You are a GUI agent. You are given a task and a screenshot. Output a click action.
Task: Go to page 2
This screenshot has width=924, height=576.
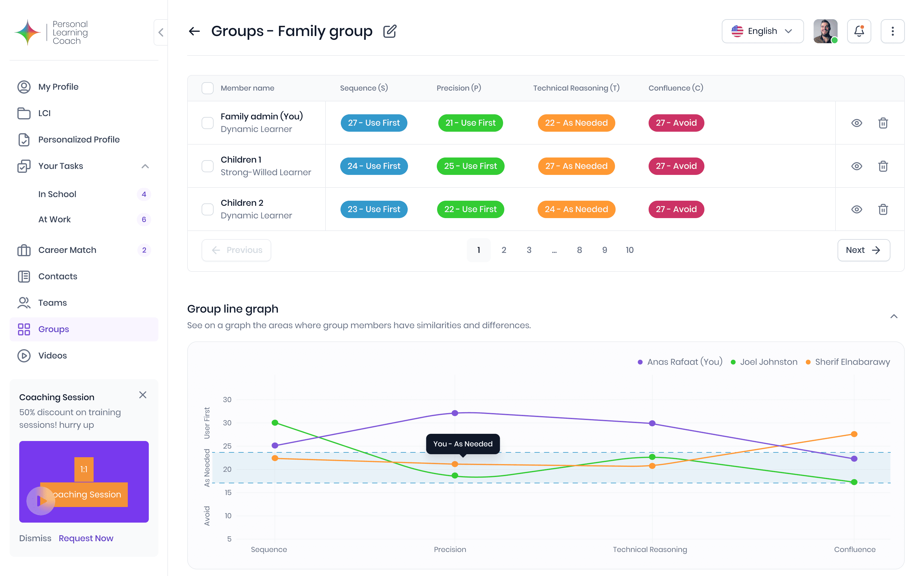503,250
